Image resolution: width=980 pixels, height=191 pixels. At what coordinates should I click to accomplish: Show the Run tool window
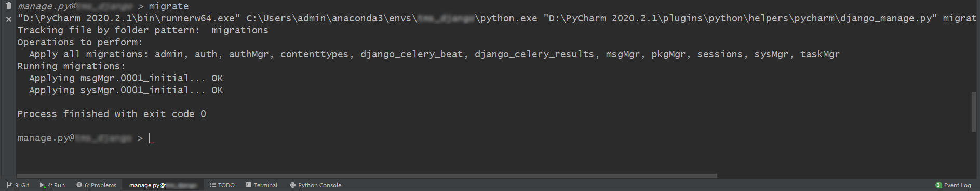point(52,185)
